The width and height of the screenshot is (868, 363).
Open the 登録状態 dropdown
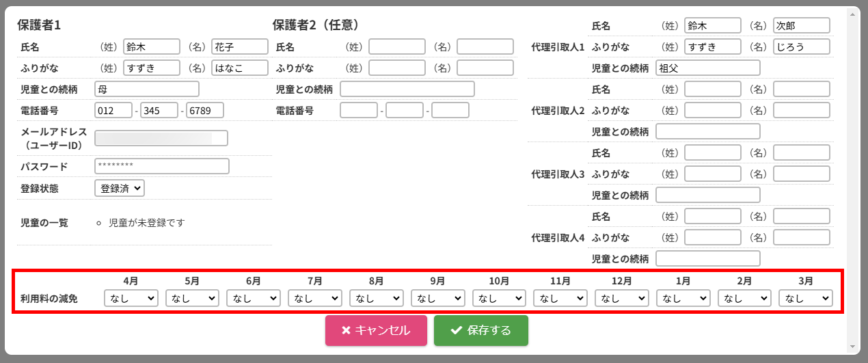click(x=120, y=188)
